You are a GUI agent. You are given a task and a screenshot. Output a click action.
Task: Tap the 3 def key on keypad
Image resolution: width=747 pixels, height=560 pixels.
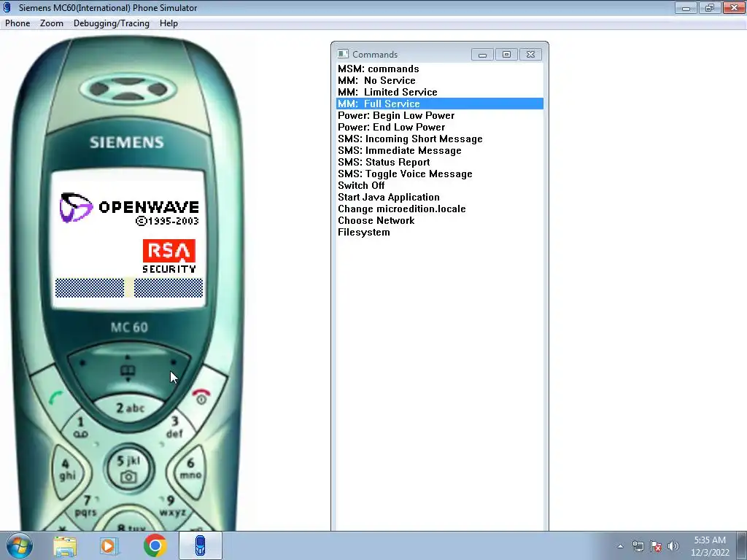click(175, 427)
